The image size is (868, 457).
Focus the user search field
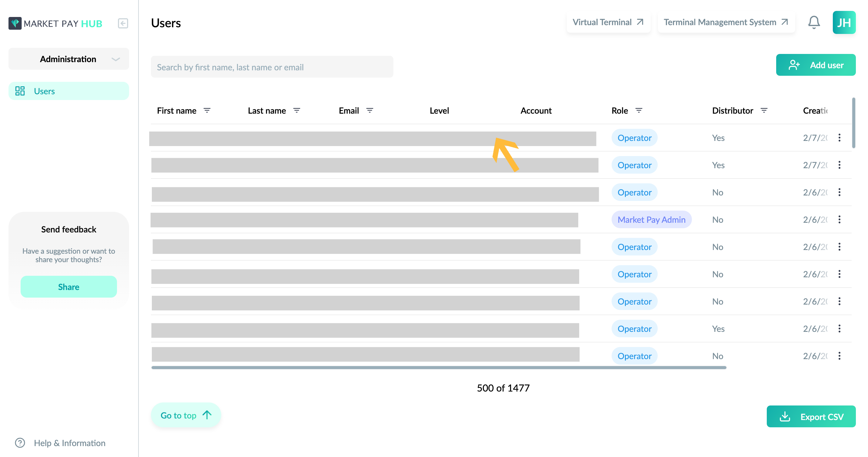[272, 67]
